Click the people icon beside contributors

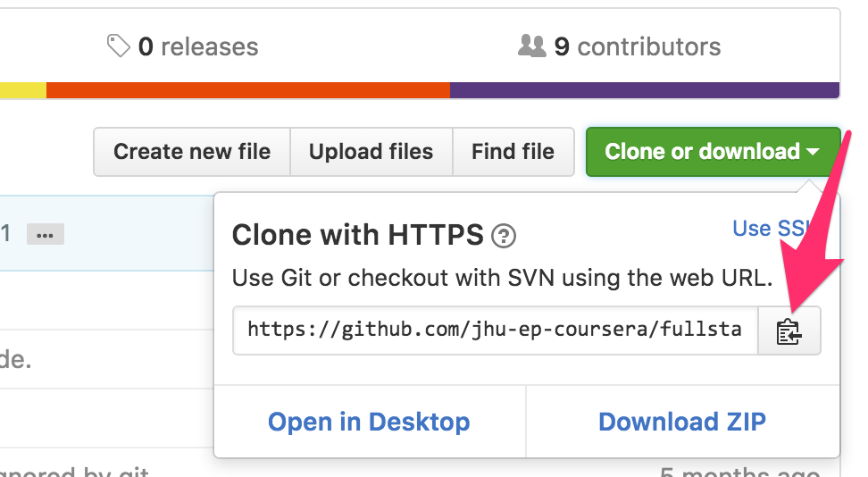(531, 46)
